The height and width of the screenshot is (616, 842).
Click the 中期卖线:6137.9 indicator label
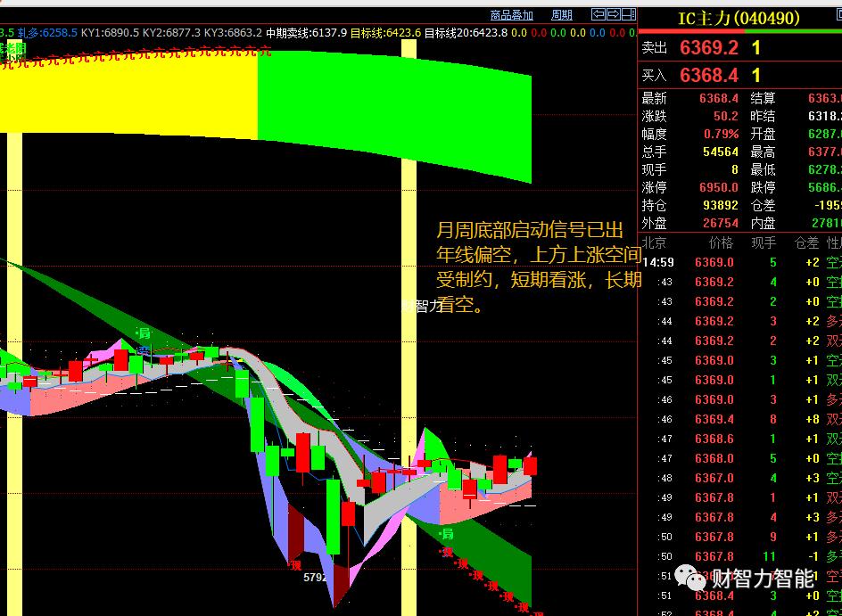coord(306,33)
